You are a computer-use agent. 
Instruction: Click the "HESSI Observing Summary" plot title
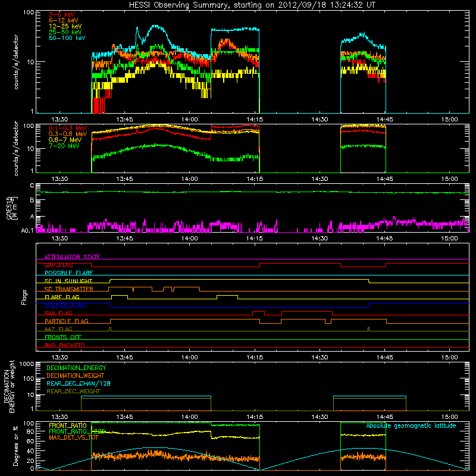coord(252,5)
